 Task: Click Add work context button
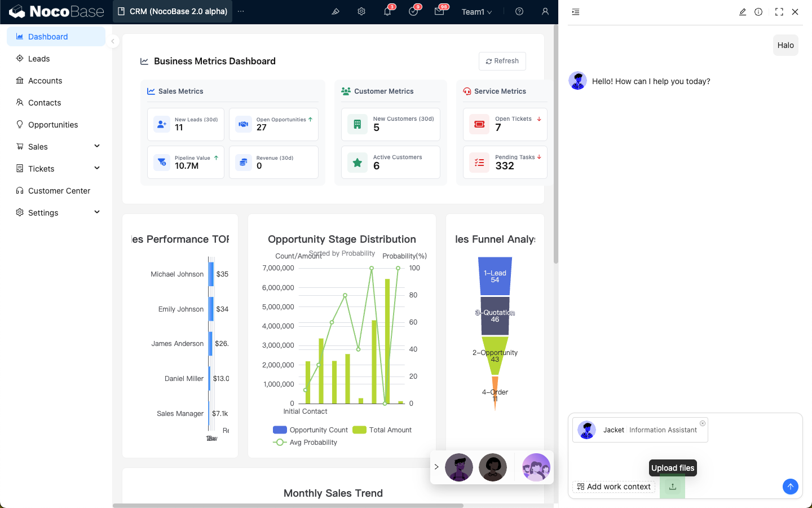pyautogui.click(x=614, y=487)
